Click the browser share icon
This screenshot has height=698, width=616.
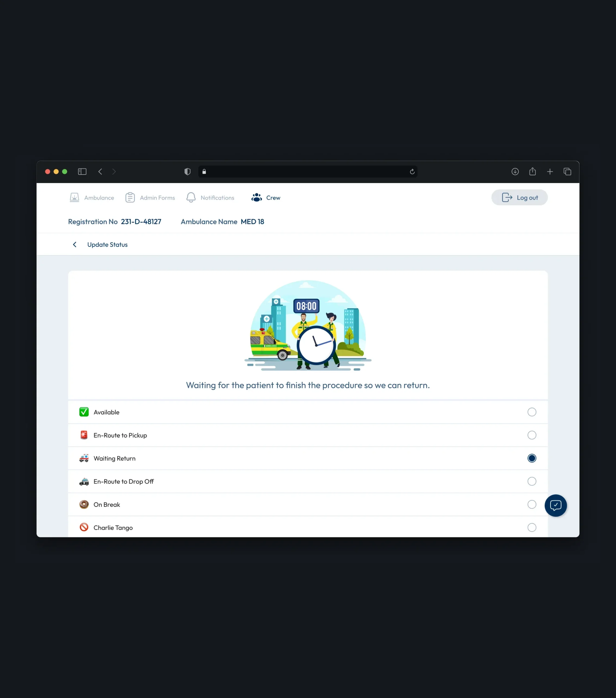(533, 172)
